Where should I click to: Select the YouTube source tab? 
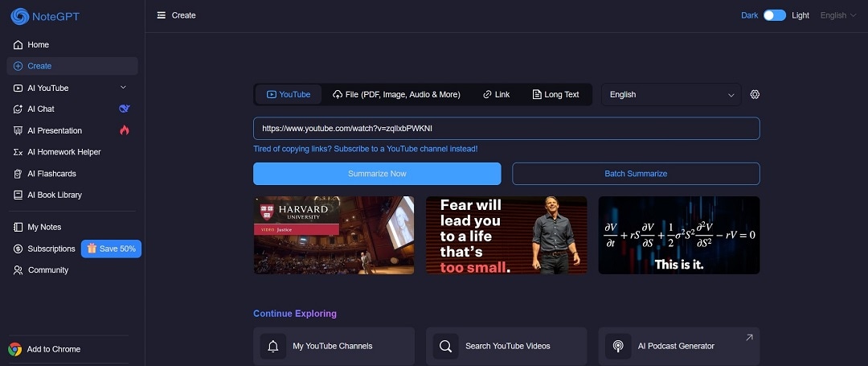289,95
